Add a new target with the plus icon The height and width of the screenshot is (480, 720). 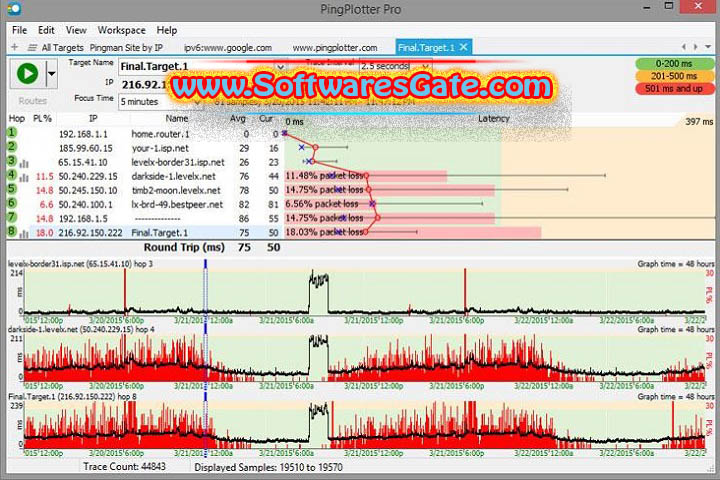point(14,47)
